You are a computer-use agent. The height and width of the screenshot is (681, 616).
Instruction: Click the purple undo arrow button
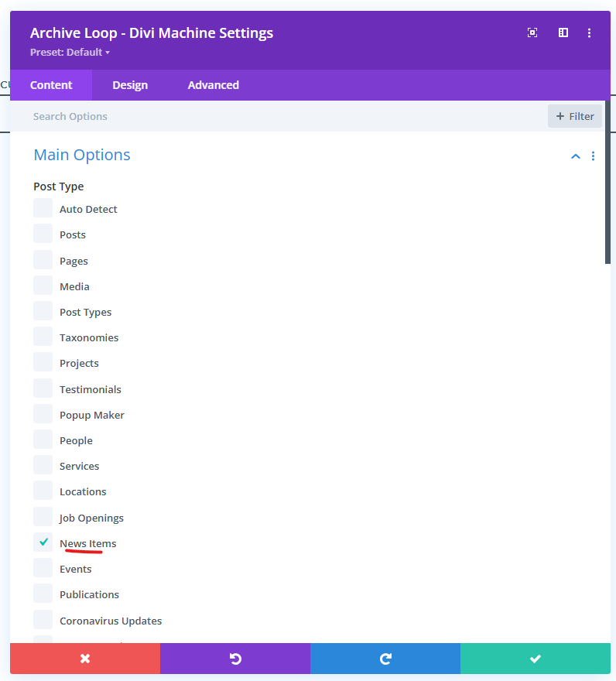pos(235,659)
